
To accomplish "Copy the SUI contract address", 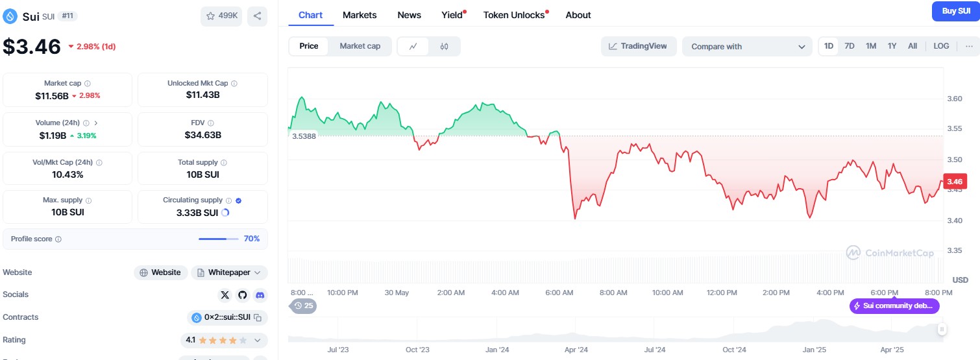I will (258, 318).
